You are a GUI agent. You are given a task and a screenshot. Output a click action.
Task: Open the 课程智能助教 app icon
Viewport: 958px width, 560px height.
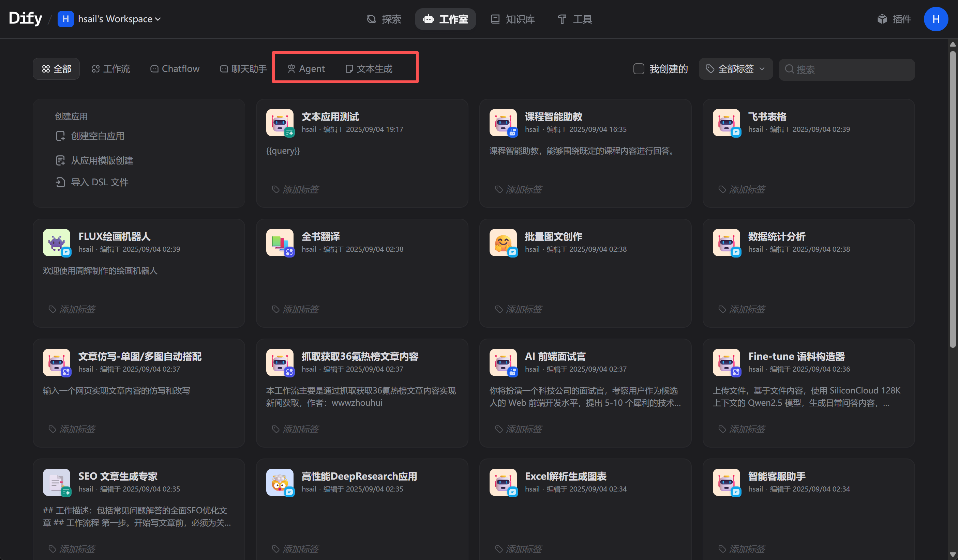tap(503, 123)
